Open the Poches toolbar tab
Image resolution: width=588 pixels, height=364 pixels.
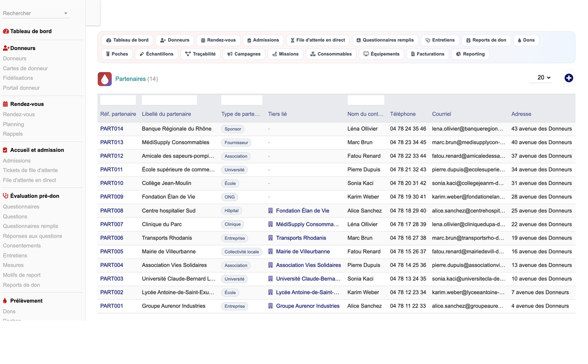pos(117,54)
